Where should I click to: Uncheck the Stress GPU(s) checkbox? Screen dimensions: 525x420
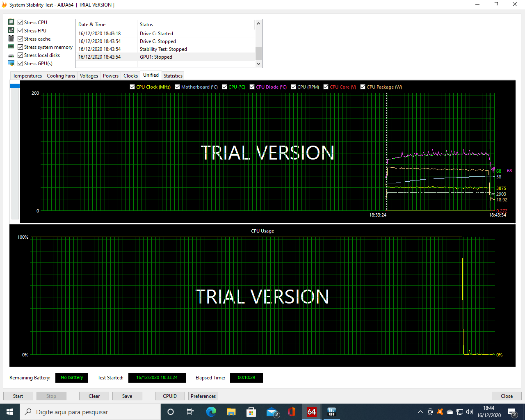click(x=20, y=63)
